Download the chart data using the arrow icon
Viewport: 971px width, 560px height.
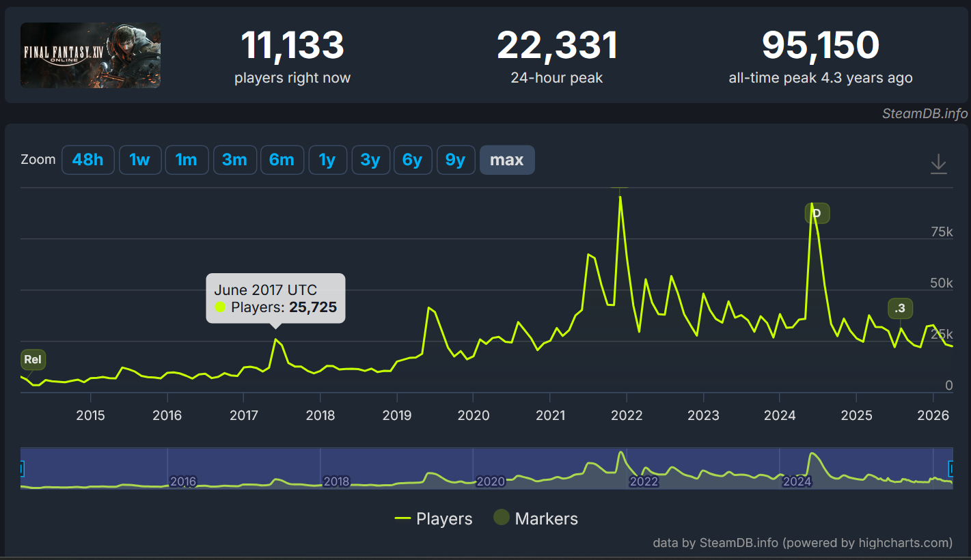click(x=939, y=164)
